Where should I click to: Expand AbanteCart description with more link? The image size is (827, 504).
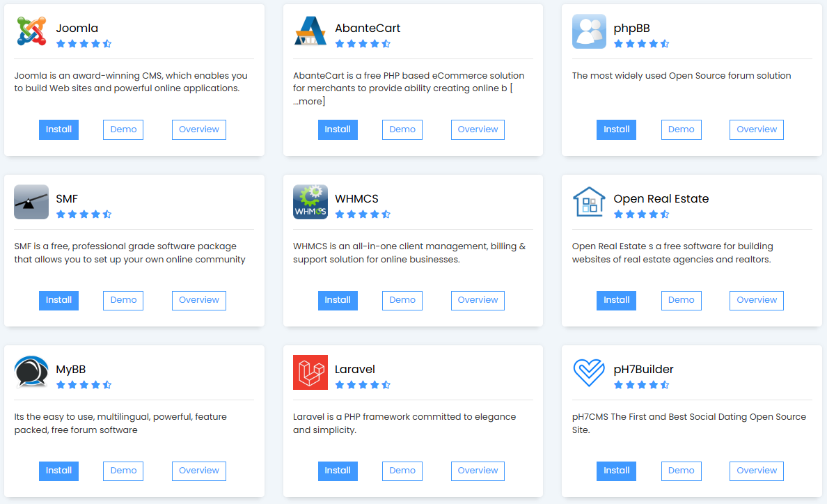pyautogui.click(x=308, y=102)
